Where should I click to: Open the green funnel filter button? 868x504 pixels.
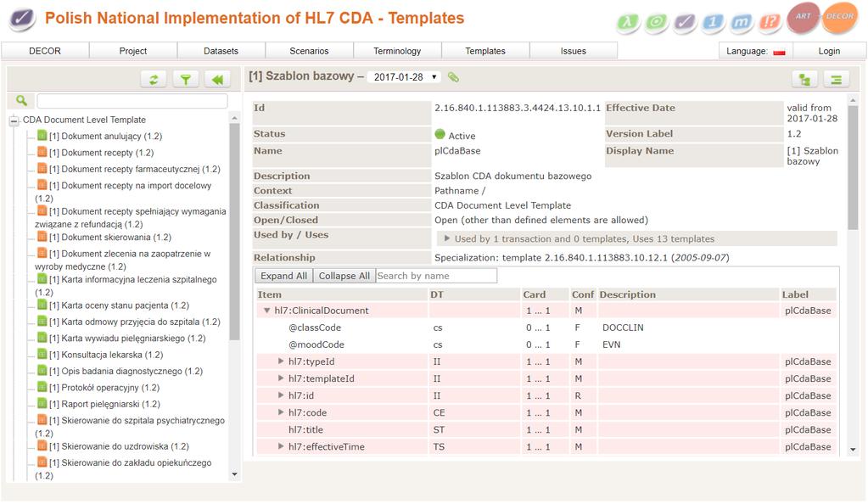[x=186, y=80]
